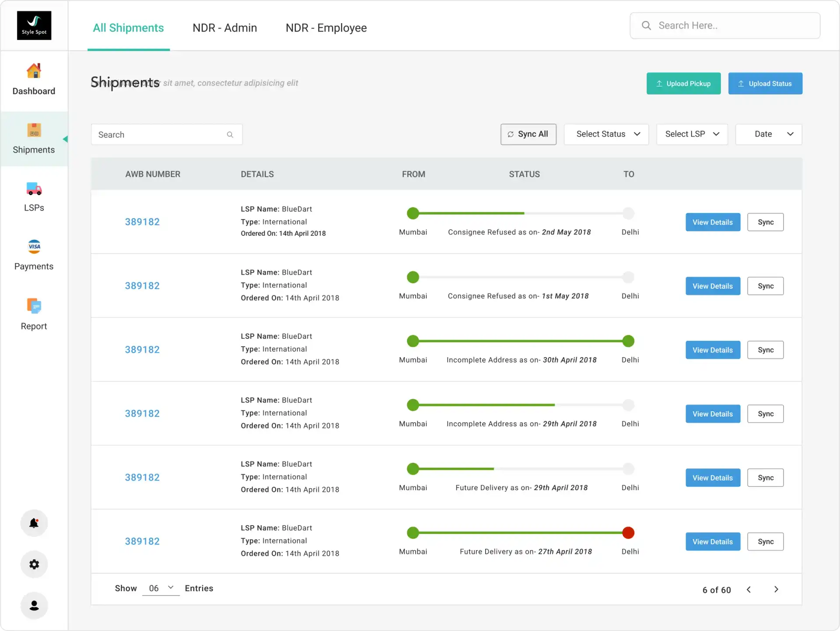Click Upload Status button
The height and width of the screenshot is (631, 840).
[765, 84]
